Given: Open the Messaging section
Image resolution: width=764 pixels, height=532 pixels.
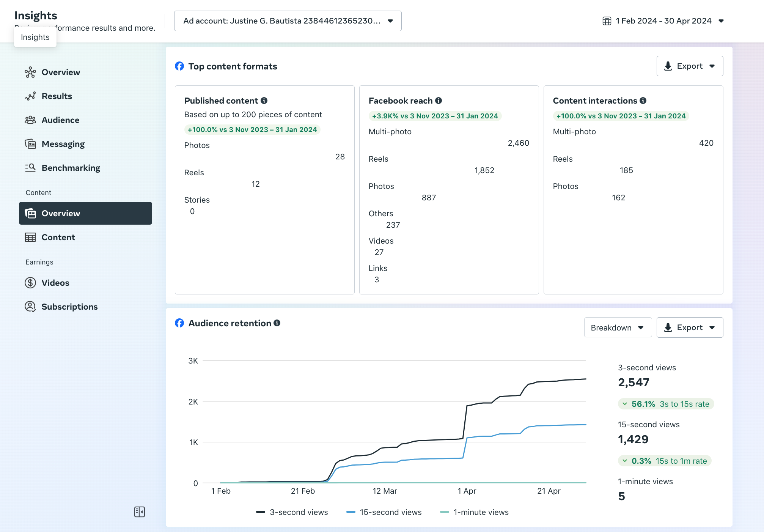Looking at the screenshot, I should tap(63, 144).
